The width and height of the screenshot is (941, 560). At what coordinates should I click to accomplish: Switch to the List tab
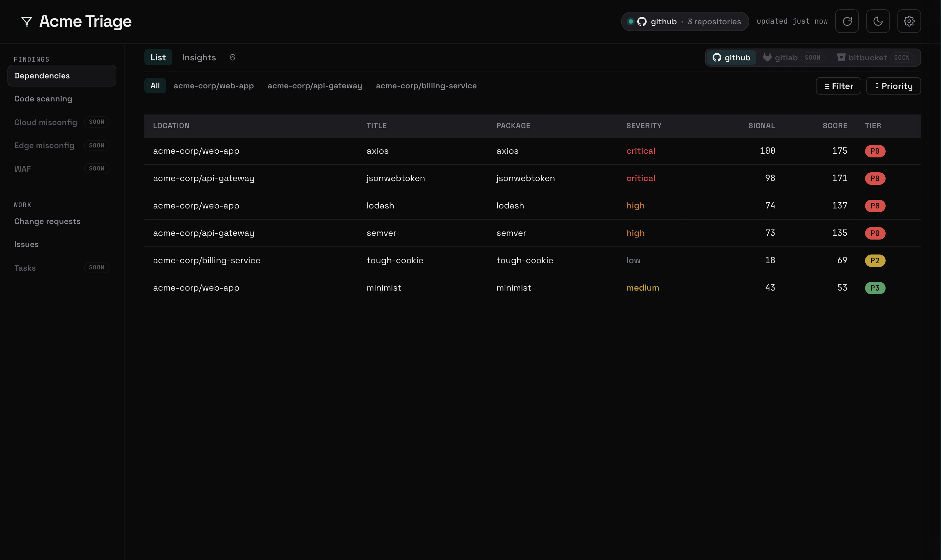pos(158,57)
